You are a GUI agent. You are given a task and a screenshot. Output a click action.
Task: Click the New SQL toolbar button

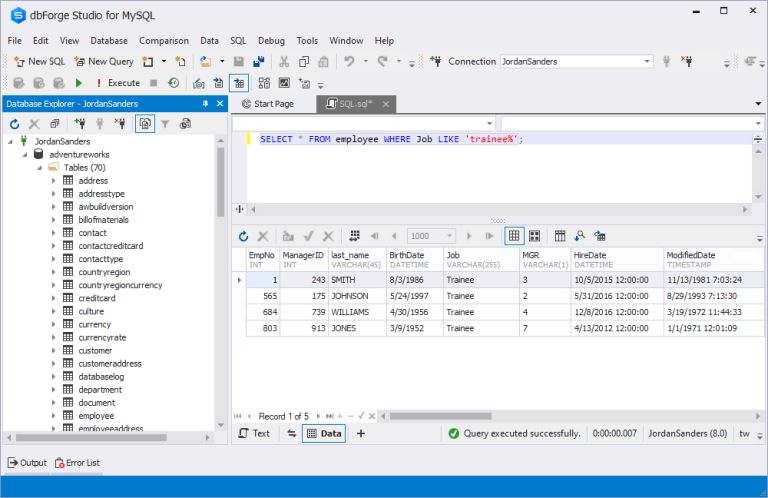point(39,61)
